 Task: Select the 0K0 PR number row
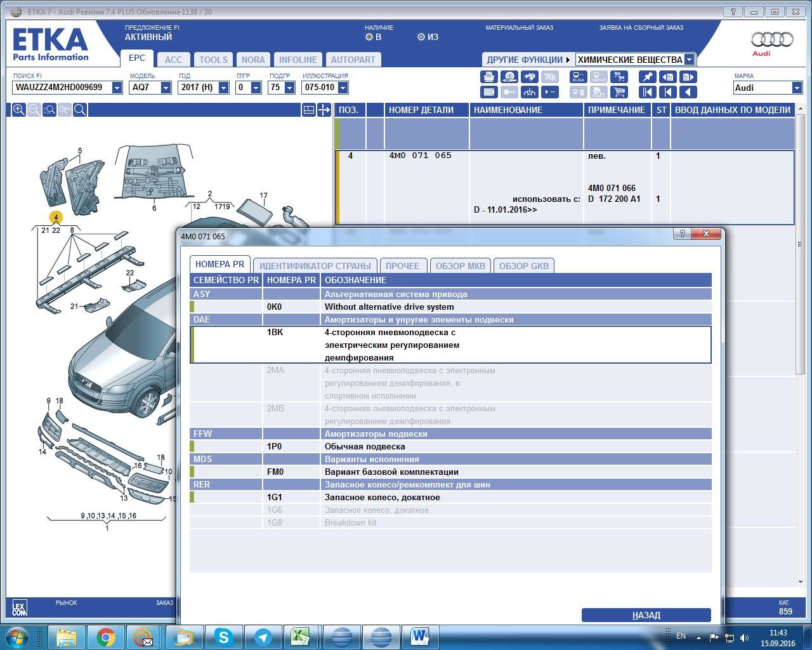click(x=450, y=307)
